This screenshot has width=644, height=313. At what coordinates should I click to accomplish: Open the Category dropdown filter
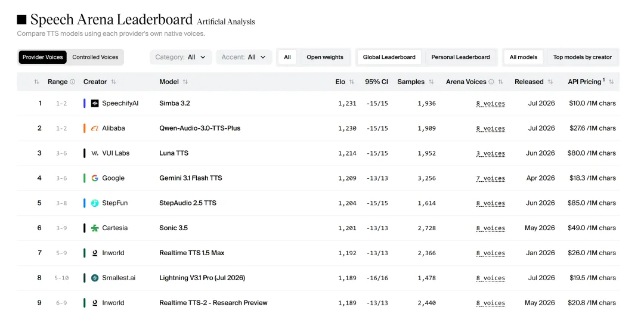[x=181, y=57]
